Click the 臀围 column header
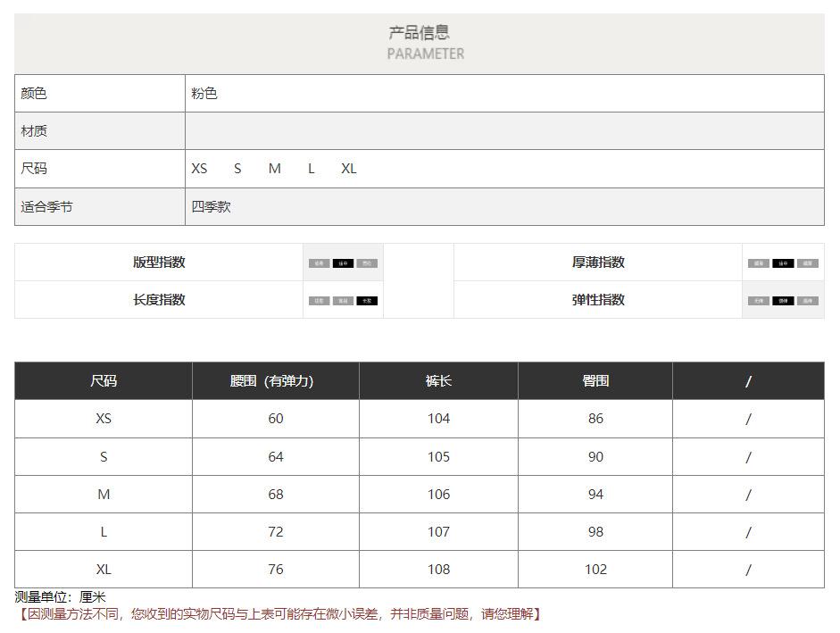Image resolution: width=840 pixels, height=633 pixels. (x=595, y=381)
